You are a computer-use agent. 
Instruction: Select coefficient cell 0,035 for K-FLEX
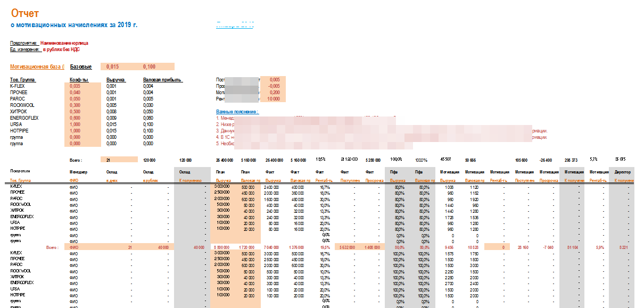81,86
